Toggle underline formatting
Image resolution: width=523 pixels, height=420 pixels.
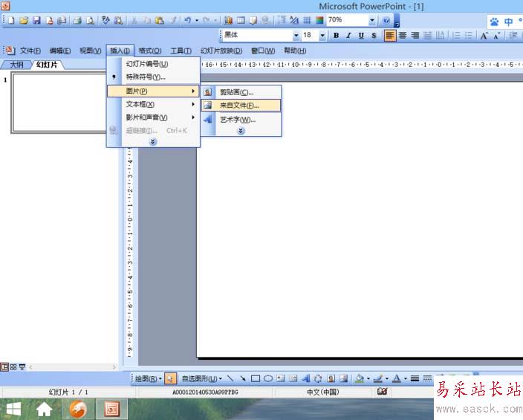pos(361,35)
